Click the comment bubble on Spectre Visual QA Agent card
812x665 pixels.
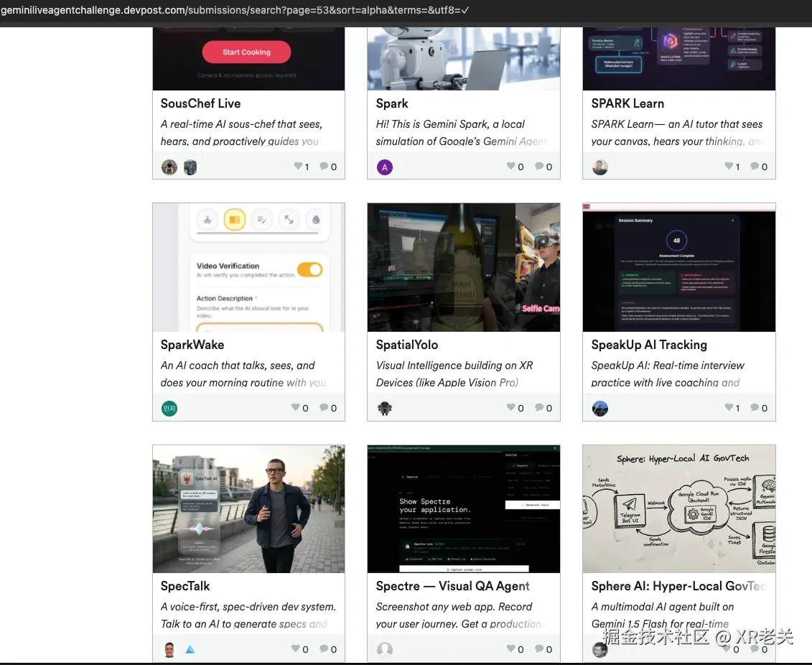click(x=540, y=648)
